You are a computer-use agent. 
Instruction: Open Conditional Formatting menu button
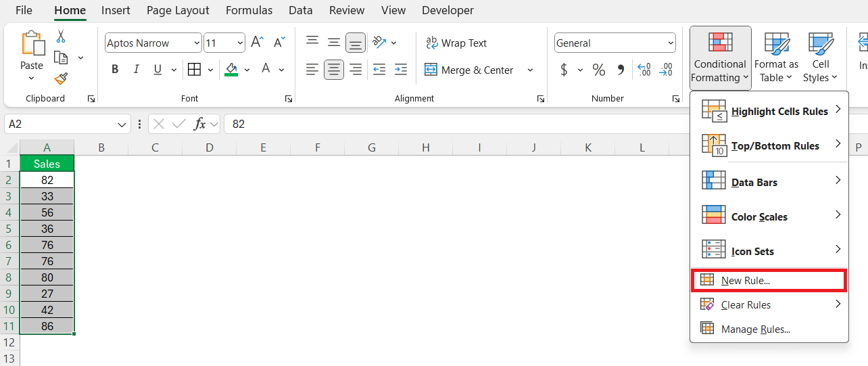(721, 58)
